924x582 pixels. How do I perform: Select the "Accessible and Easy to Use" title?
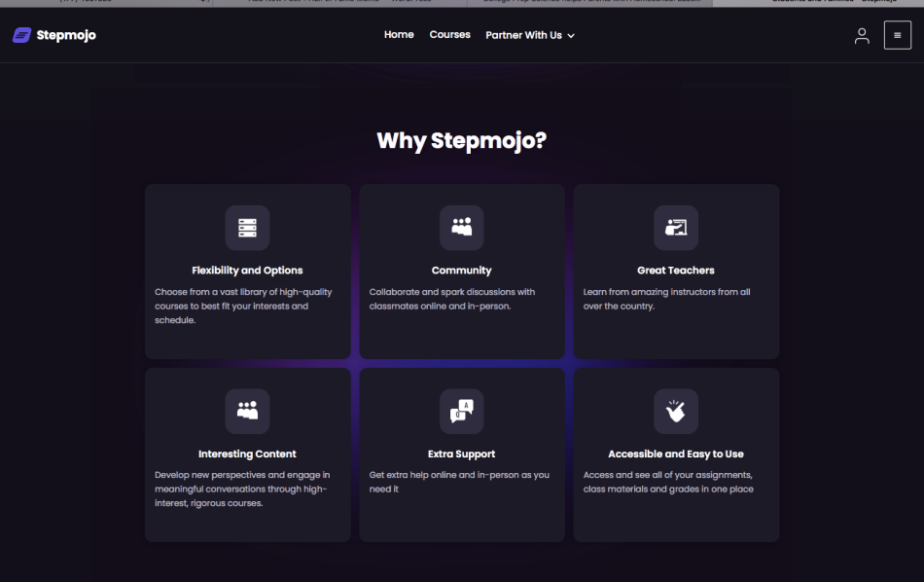point(676,454)
